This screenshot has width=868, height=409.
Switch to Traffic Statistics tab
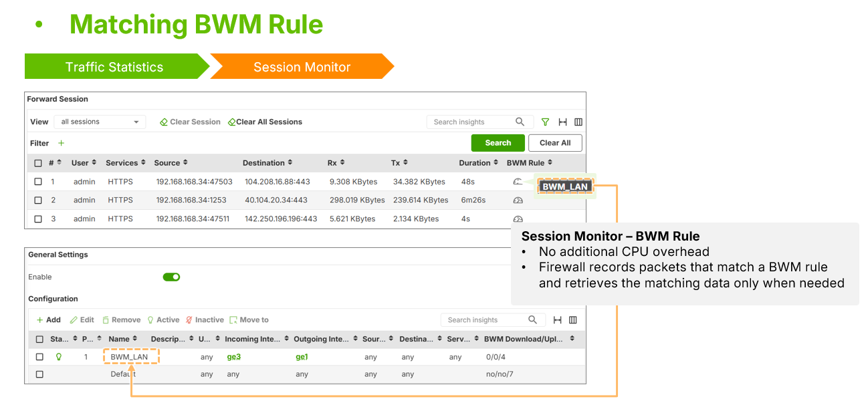(114, 67)
